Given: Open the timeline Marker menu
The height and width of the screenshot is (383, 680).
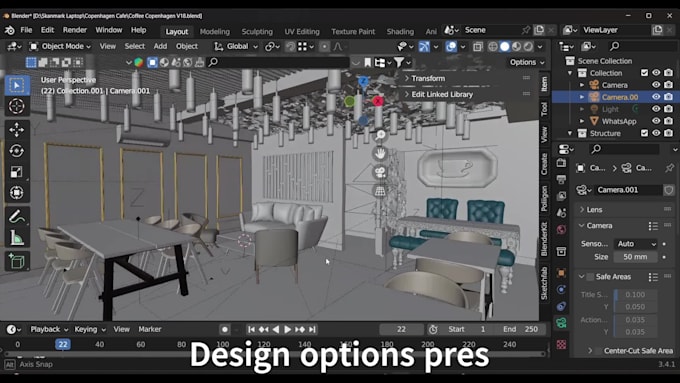Looking at the screenshot, I should (150, 329).
